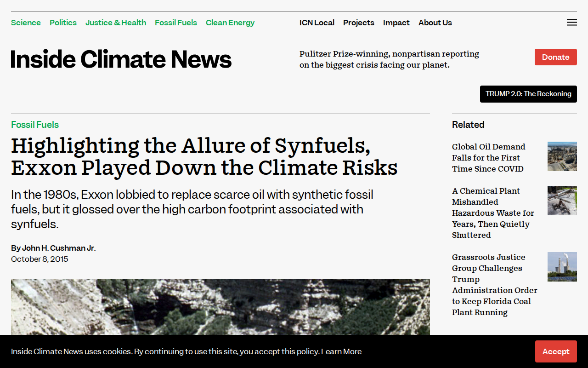Go to the Politics section
Image resolution: width=588 pixels, height=368 pixels.
click(x=63, y=23)
